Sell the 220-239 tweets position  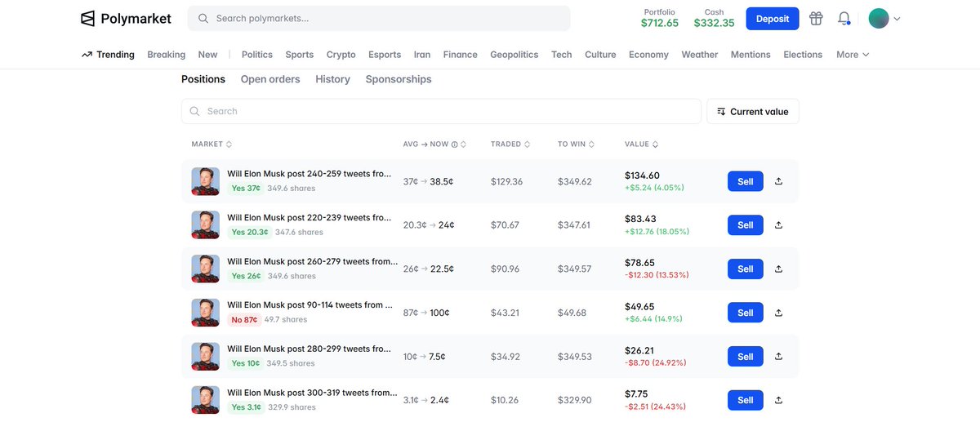[x=746, y=225]
